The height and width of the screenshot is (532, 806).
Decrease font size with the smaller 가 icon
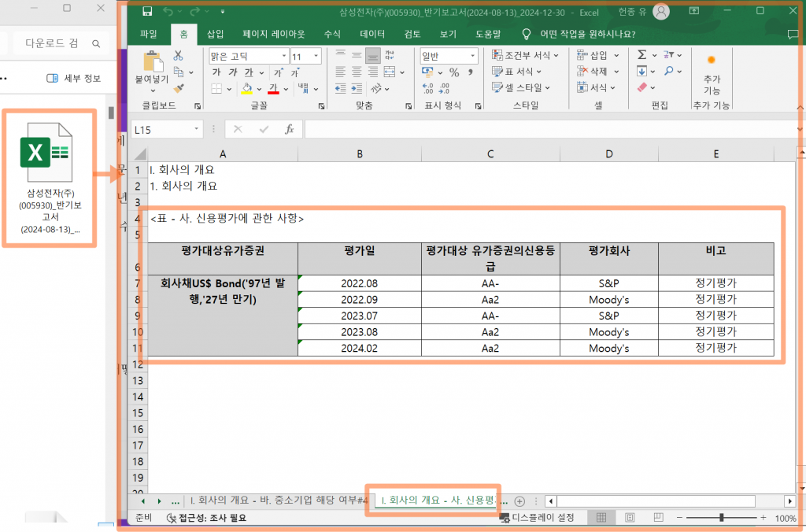pyautogui.click(x=294, y=72)
